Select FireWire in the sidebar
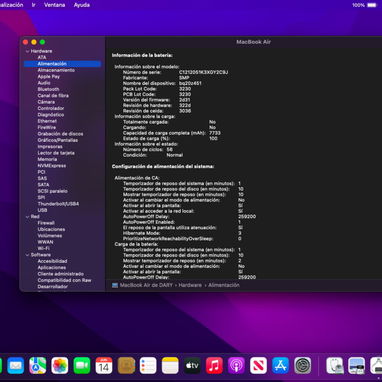The width and height of the screenshot is (382, 382). click(47, 127)
